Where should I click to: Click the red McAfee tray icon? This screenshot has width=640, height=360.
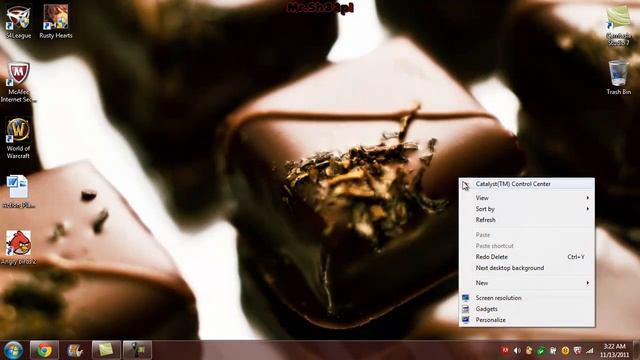click(505, 350)
